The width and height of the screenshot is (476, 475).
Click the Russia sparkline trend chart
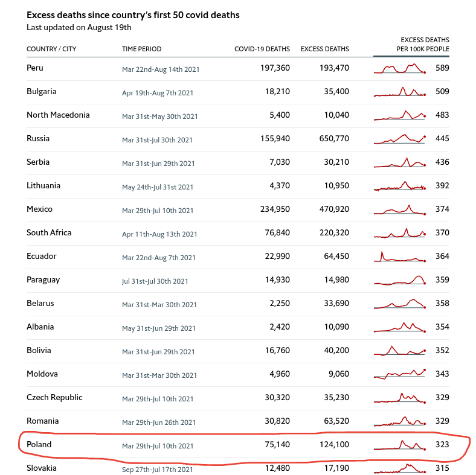400,139
